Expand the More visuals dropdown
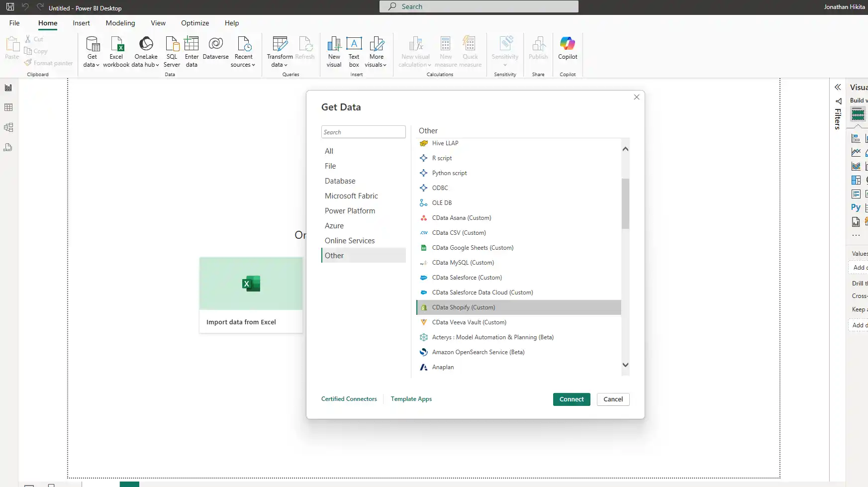Viewport: 868px width, 487px height. point(376,65)
